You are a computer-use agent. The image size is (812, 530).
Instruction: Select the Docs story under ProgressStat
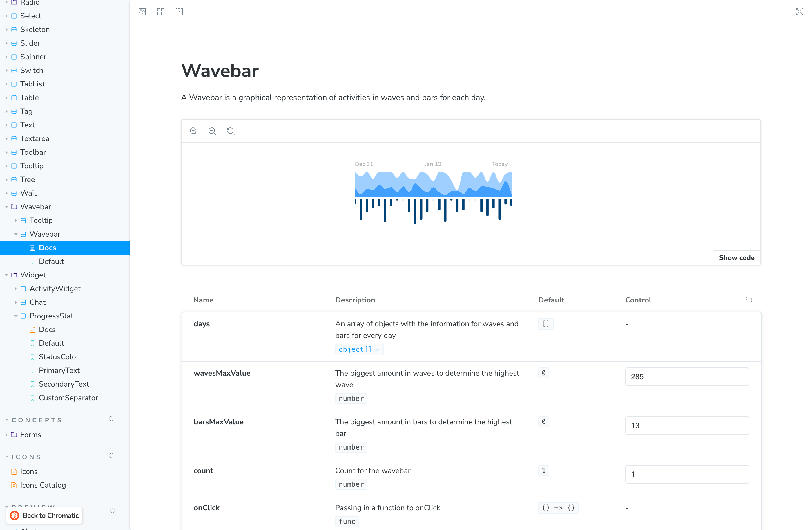point(47,329)
